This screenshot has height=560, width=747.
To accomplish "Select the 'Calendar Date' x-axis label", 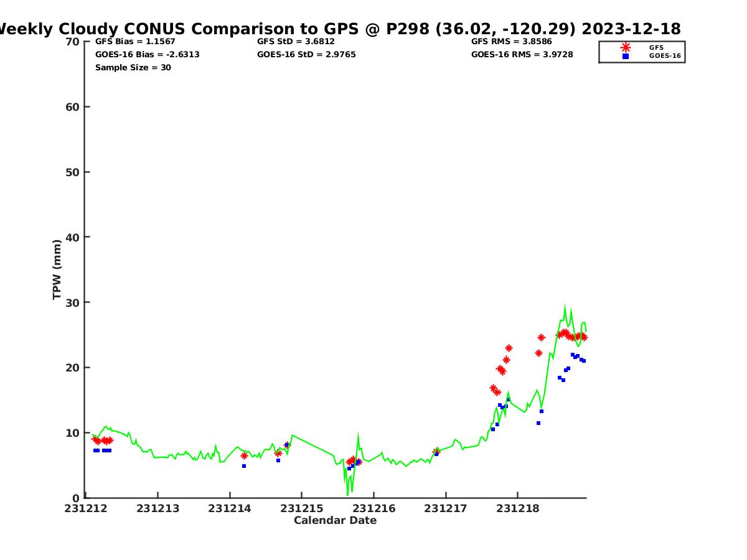I will point(335,520).
